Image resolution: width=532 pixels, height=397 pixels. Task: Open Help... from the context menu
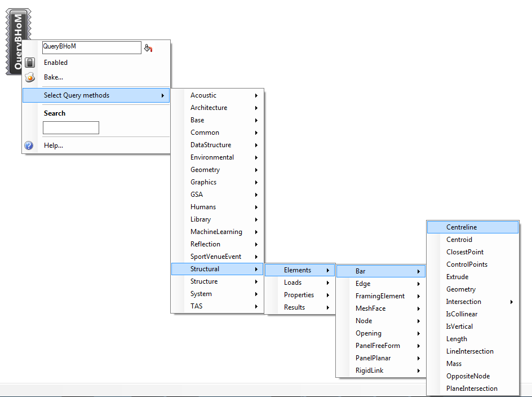[54, 145]
